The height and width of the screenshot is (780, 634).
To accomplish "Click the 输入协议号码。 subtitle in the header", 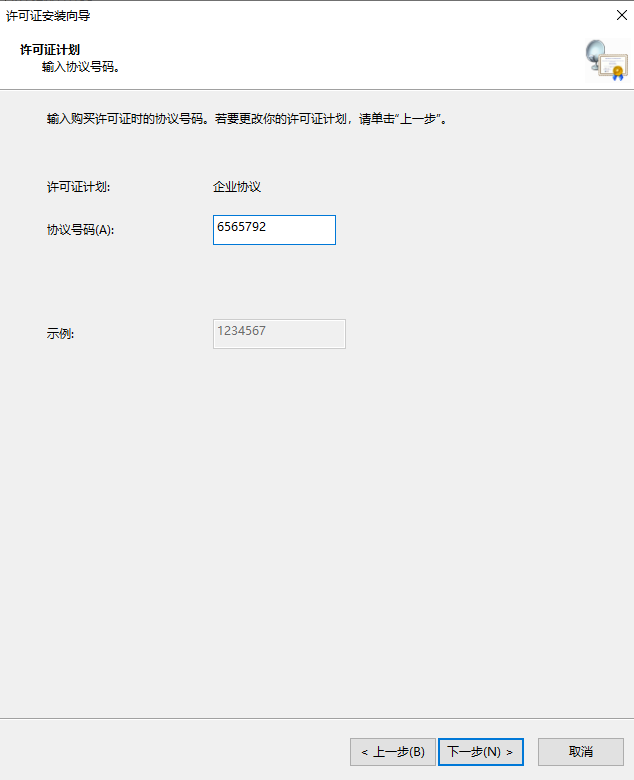I will (81, 67).
